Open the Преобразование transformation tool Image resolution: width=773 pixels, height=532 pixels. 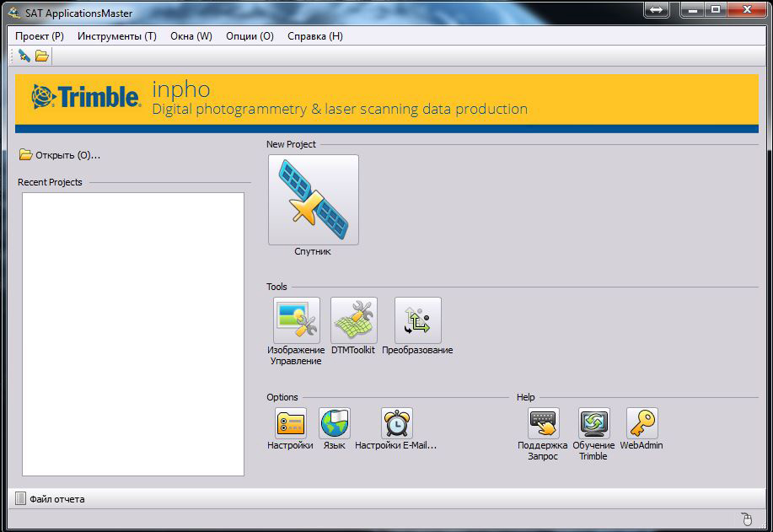point(418,320)
